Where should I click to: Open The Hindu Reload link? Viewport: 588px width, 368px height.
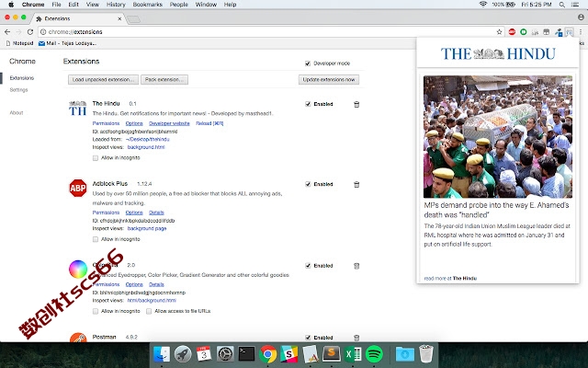click(x=209, y=123)
